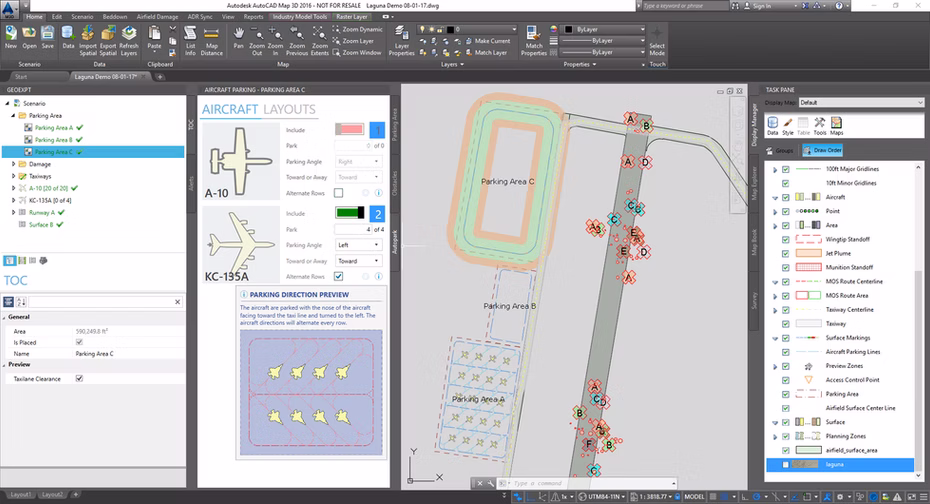Switch to the Start document tab
The width and height of the screenshot is (930, 504).
[x=21, y=76]
